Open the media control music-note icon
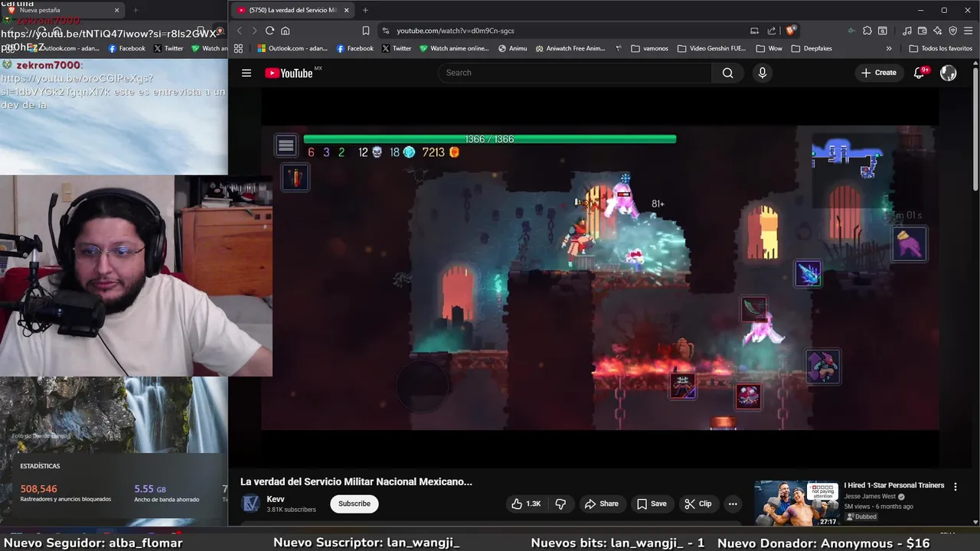The height and width of the screenshot is (551, 980). tap(907, 31)
